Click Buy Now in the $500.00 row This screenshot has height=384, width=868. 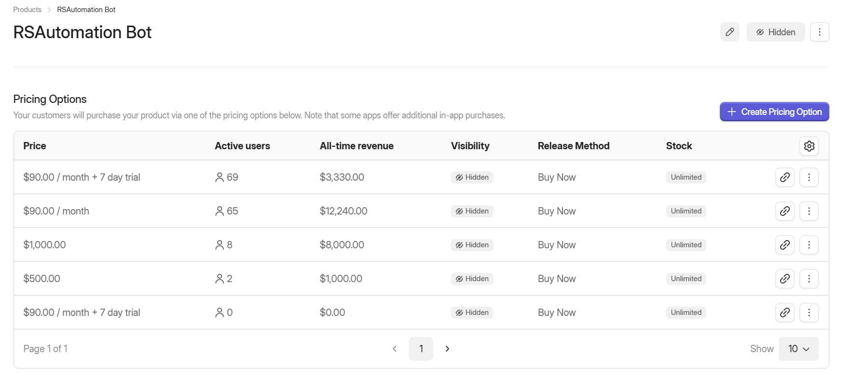pyautogui.click(x=557, y=279)
